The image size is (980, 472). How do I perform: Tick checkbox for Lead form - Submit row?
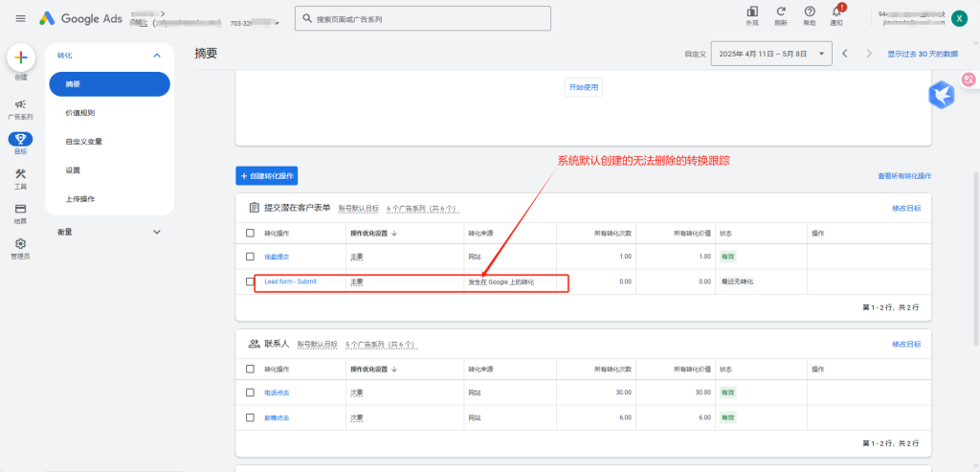(250, 281)
